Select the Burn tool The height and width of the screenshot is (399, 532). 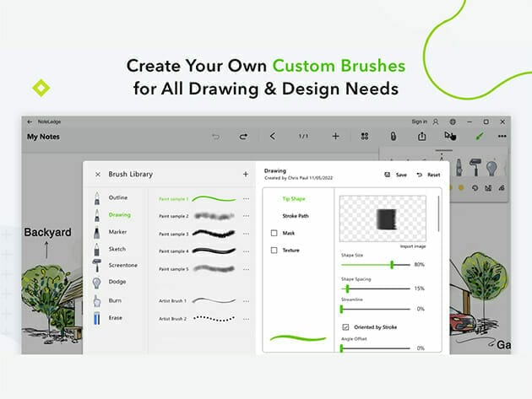(x=115, y=300)
